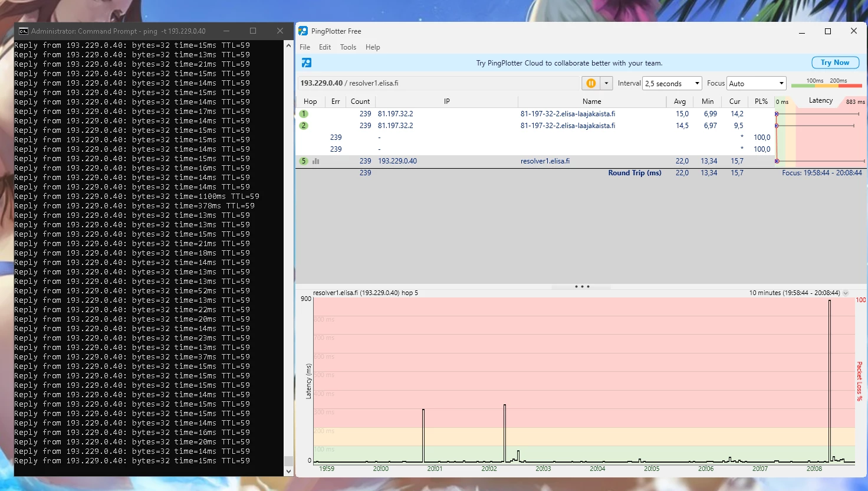Click hop 1 IP cell 81.197.32.2

[x=396, y=114]
